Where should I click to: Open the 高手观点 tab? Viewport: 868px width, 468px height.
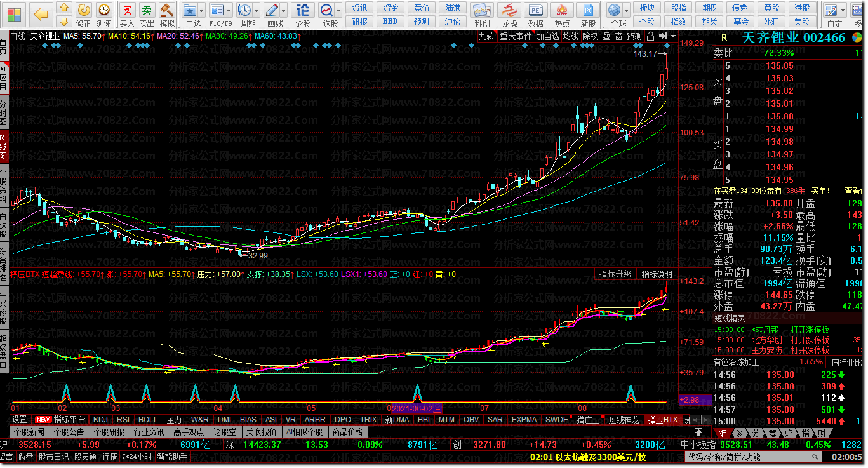[x=189, y=432]
